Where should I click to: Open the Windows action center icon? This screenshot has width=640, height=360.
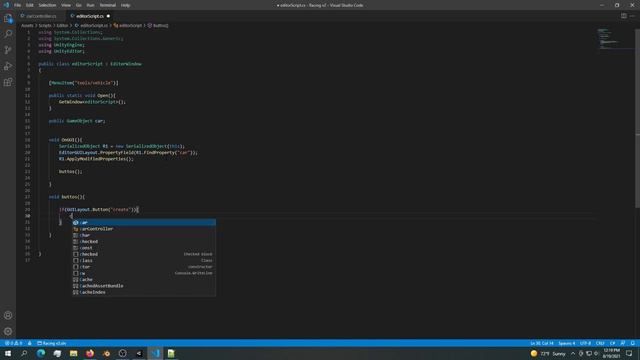coord(629,353)
